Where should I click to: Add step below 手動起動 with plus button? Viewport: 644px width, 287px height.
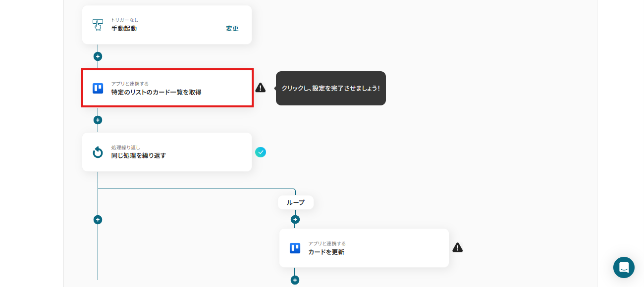click(x=98, y=56)
